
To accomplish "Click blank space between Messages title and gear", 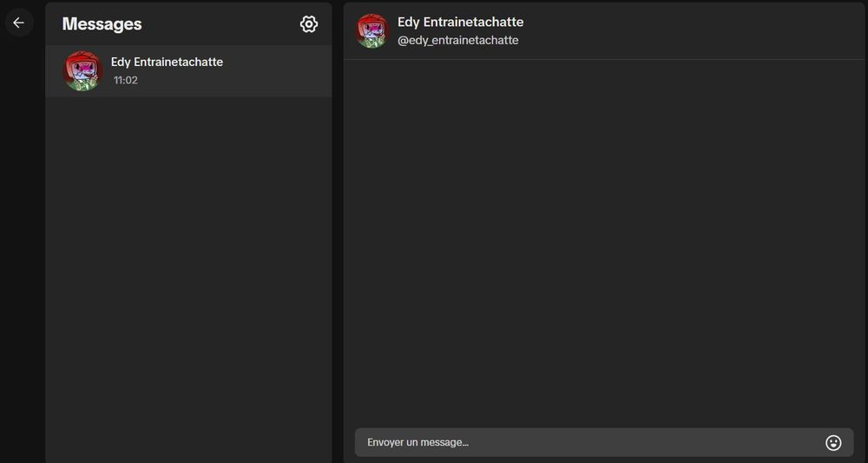I will click(x=221, y=23).
